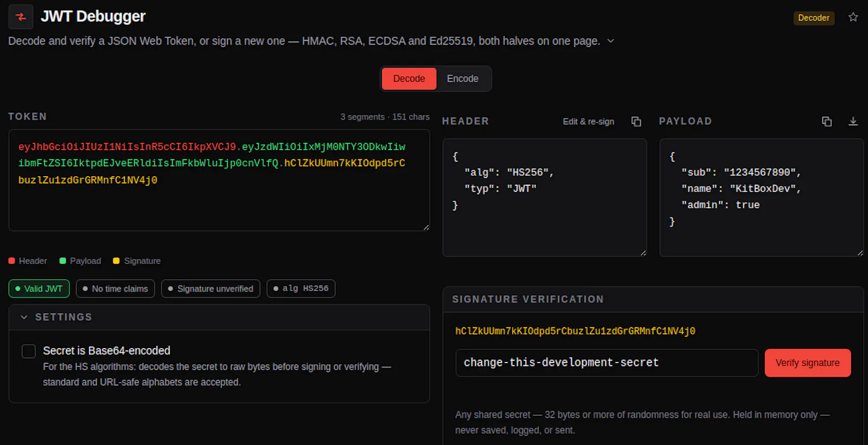Viewport: 868px width, 445px height.
Task: Switch to the Encode tab
Action: 463,79
